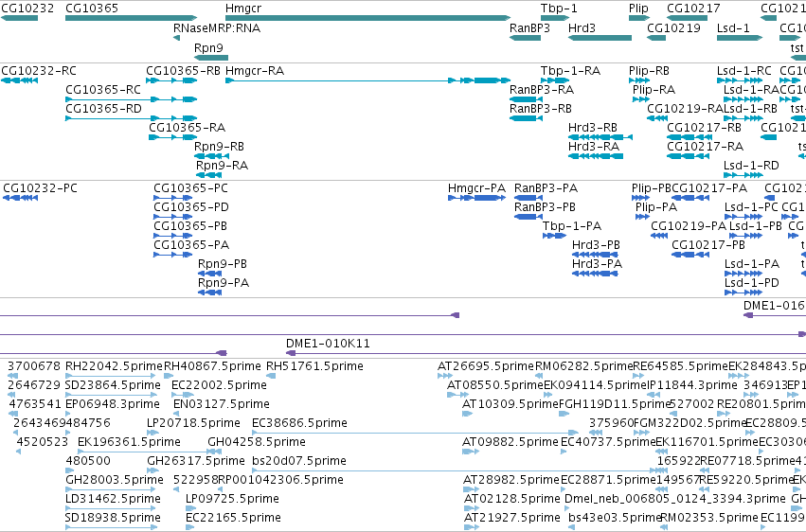Click the Hrd3-RB transcript label
806x532 pixels.
593,128
